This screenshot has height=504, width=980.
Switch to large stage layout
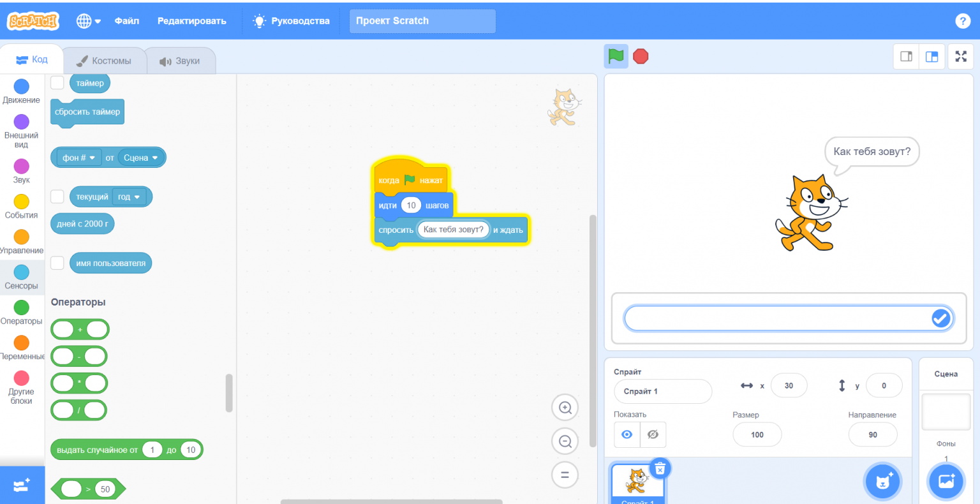tap(932, 56)
